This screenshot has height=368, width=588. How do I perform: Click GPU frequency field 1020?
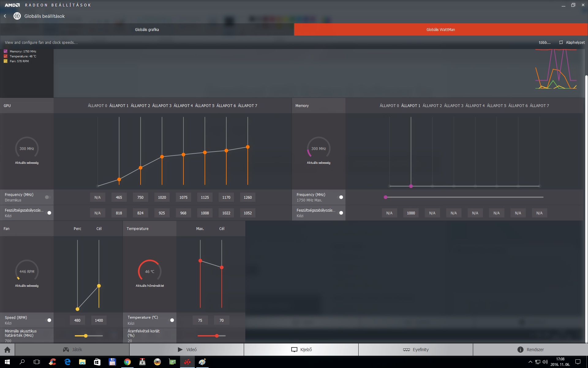pos(162,197)
